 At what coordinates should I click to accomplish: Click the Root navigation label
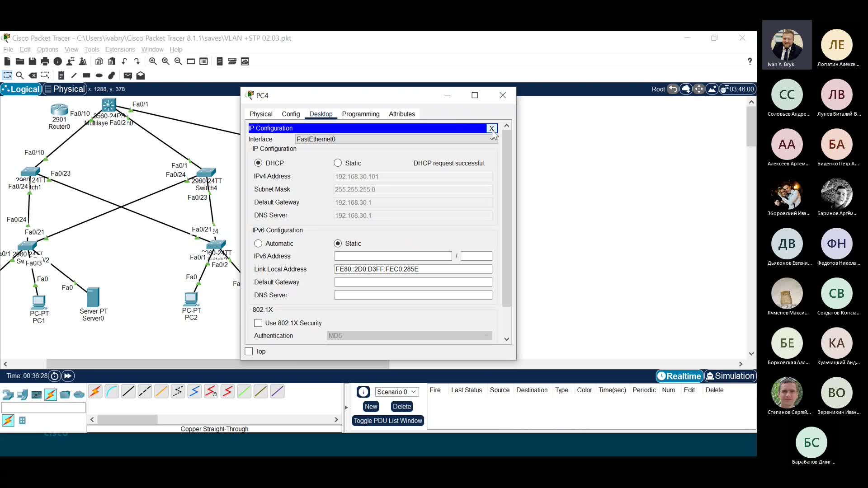[x=658, y=89]
